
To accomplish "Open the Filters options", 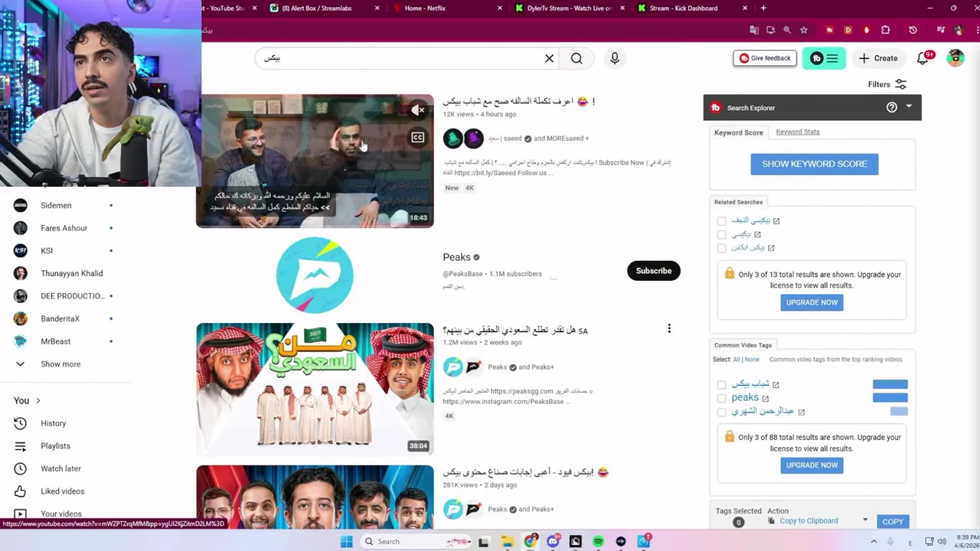I will coord(887,84).
